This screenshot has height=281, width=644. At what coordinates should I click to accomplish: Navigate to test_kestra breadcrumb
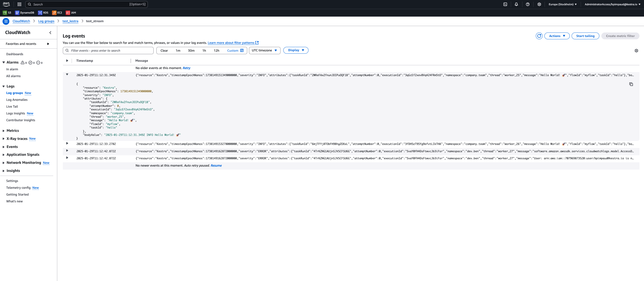70,21
